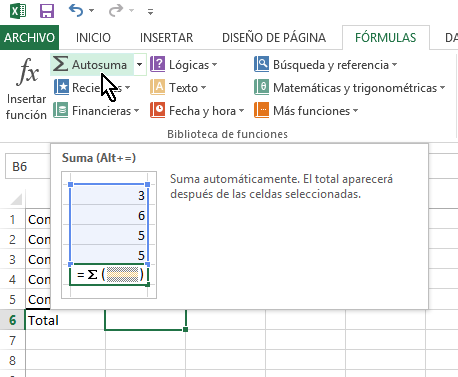Image resolution: width=458 pixels, height=377 pixels.
Task: Open the Financieras functions menu
Action: pyautogui.click(x=96, y=111)
